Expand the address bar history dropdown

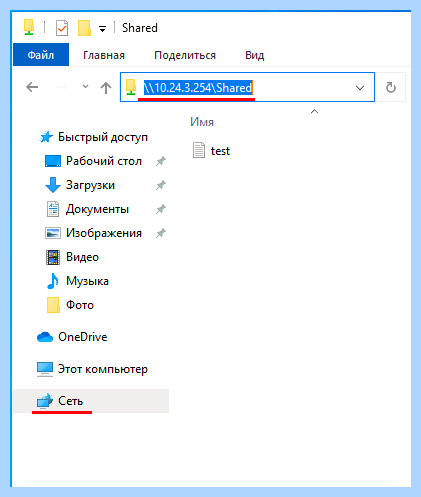pos(360,88)
